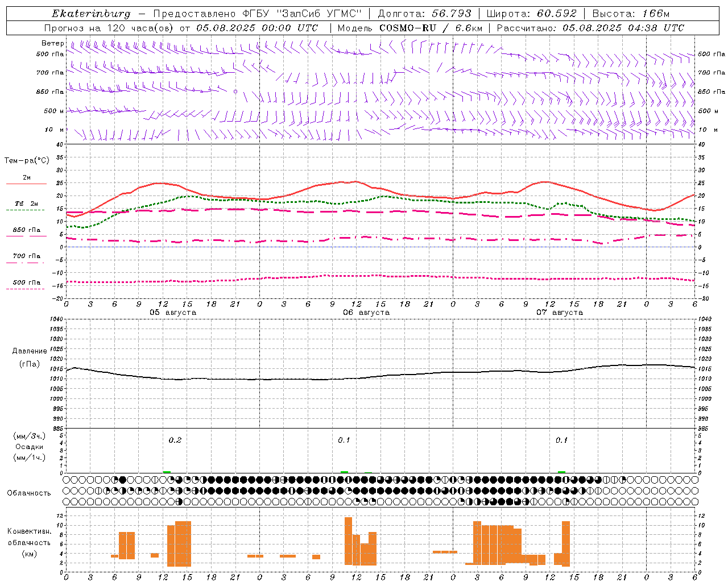
Task: Click the 'Широта: 60.592' header value
Action: pyautogui.click(x=532, y=14)
